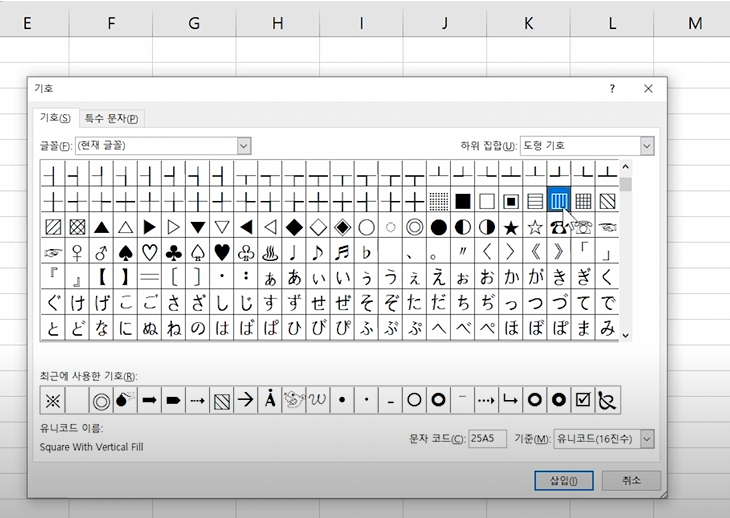Image resolution: width=730 pixels, height=518 pixels.
Task: Pick the crossed-out telephone in recent symbols
Action: click(608, 400)
